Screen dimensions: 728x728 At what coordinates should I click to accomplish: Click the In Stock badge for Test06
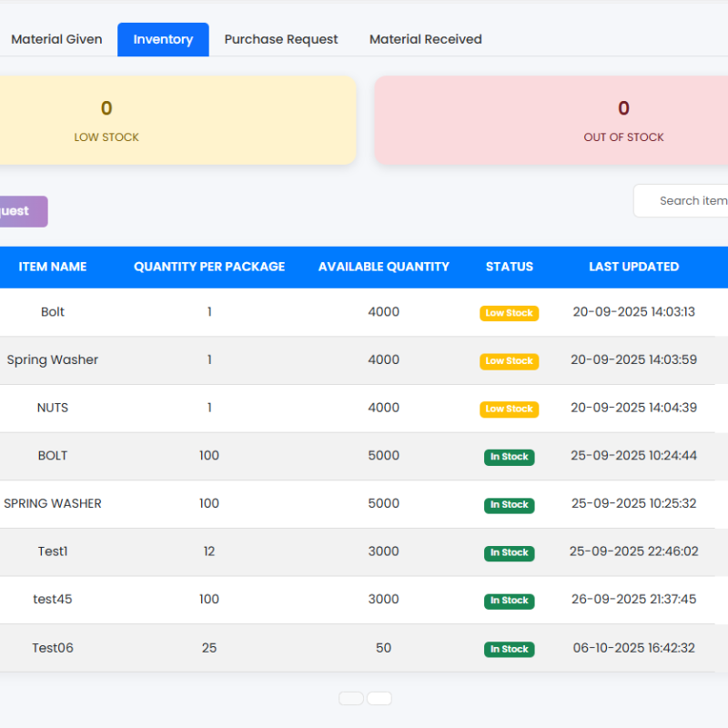click(x=509, y=650)
